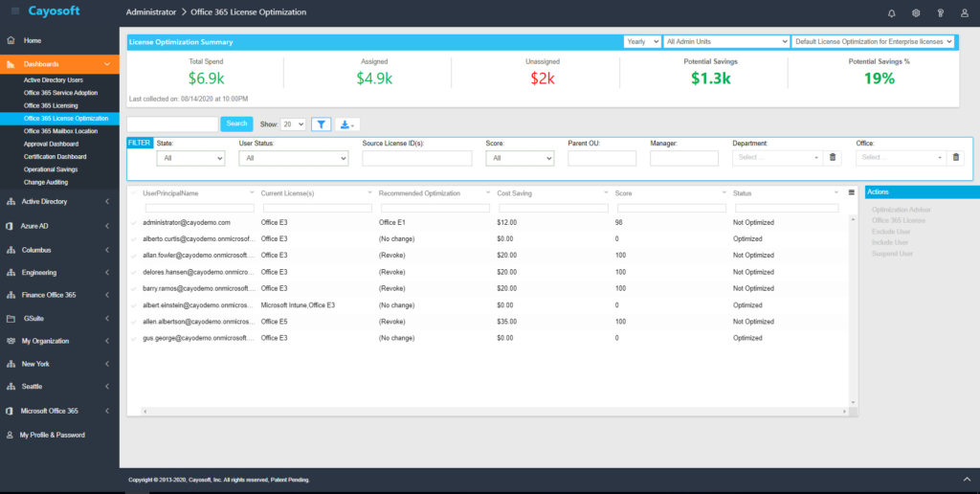The image size is (980, 494).
Task: Open Active Directory Users dashboard
Action: click(x=54, y=80)
